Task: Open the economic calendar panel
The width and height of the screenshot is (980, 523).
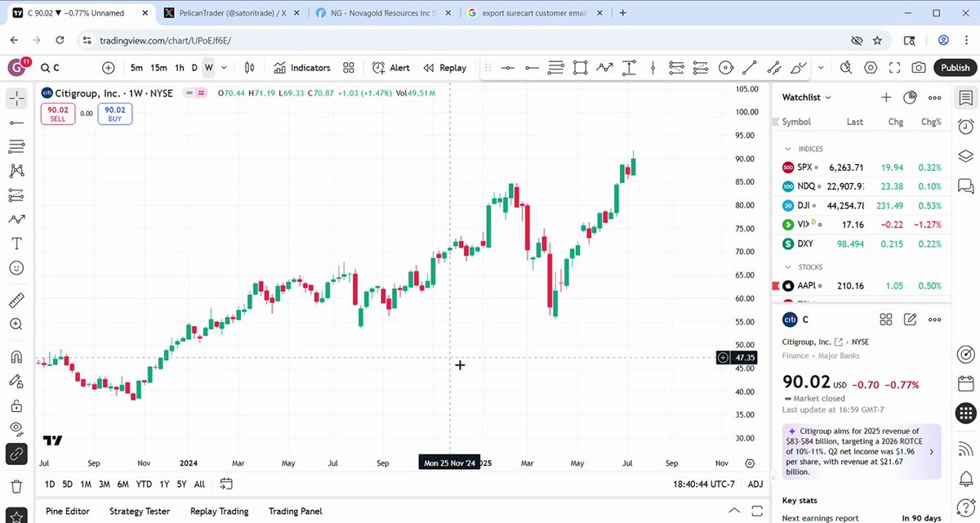Action: pos(965,383)
